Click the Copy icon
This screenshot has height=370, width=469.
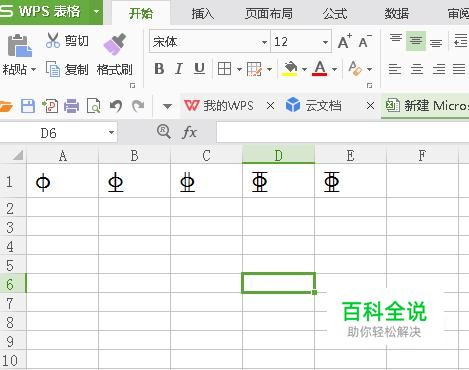coord(53,69)
